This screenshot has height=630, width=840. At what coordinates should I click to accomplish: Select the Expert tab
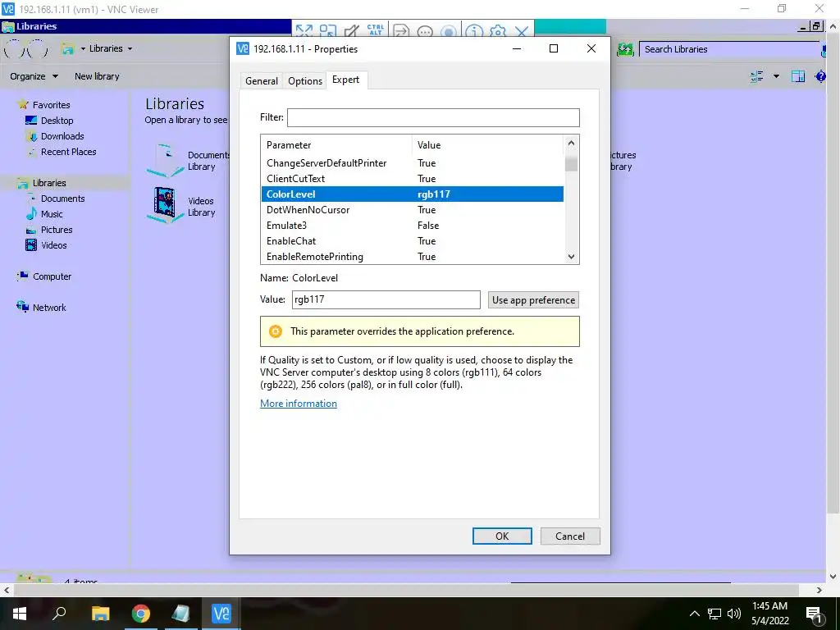pos(346,80)
